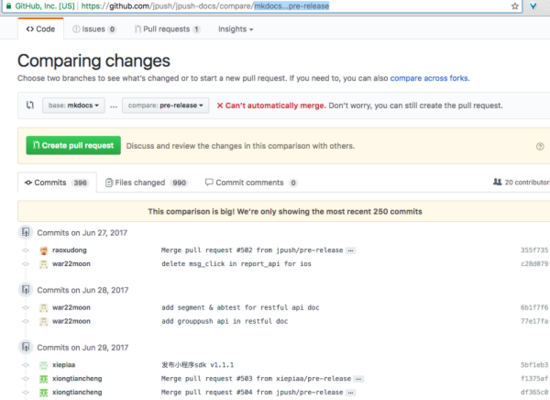Open commit hash 355f735
Viewport: 550px width, 400px height.
pos(534,250)
